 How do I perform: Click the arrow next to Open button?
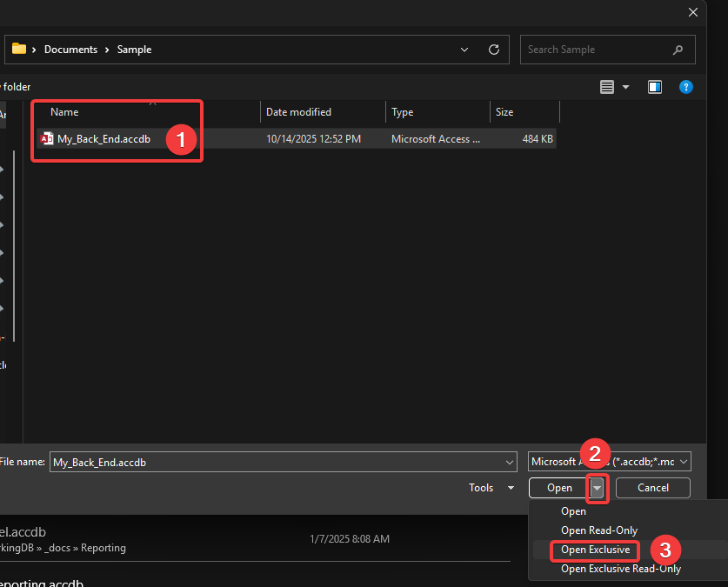(x=598, y=488)
